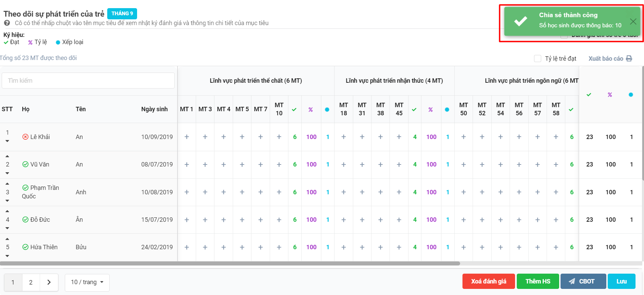Viewport: 644px width, 295px height.
Task: Select page 1 in pagination
Action: [13, 282]
